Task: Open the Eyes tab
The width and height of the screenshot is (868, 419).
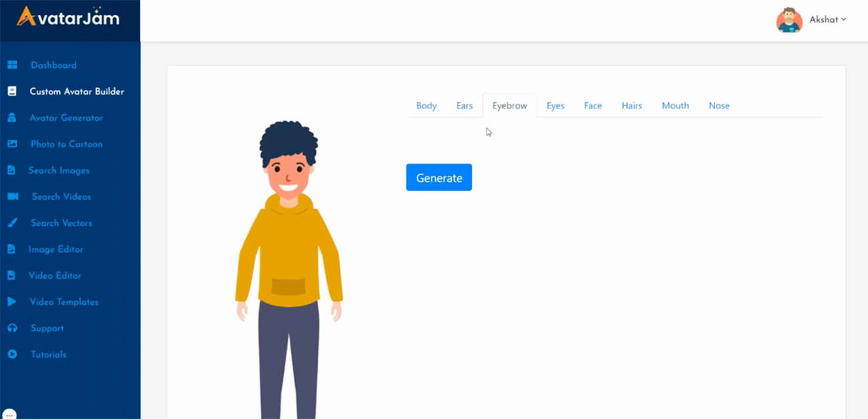Action: 556,106
